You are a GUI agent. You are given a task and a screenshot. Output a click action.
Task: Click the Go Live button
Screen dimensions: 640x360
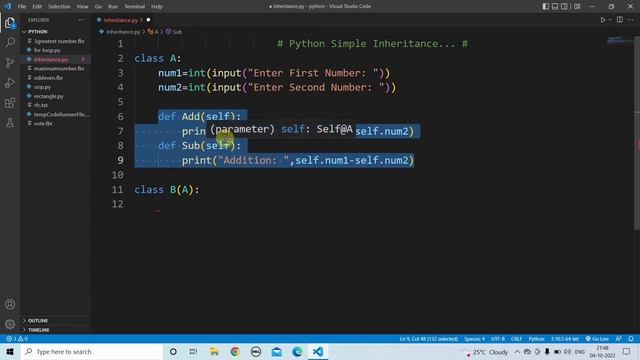point(597,339)
